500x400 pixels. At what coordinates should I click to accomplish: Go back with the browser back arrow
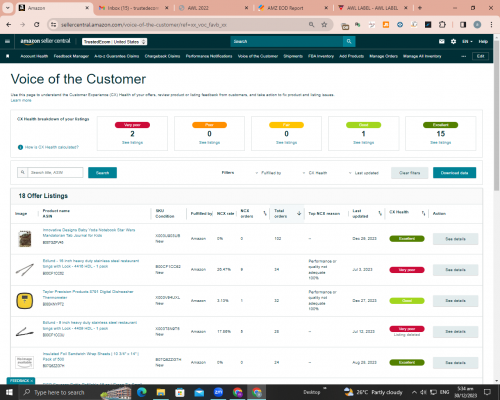9,25
